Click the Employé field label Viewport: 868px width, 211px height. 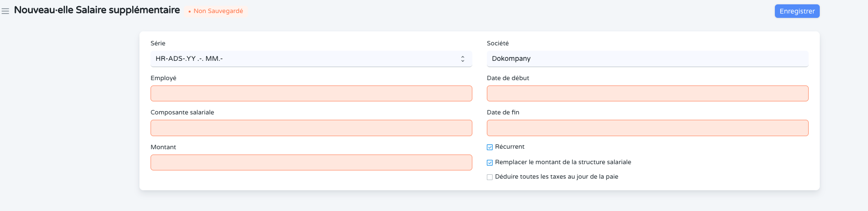click(164, 78)
